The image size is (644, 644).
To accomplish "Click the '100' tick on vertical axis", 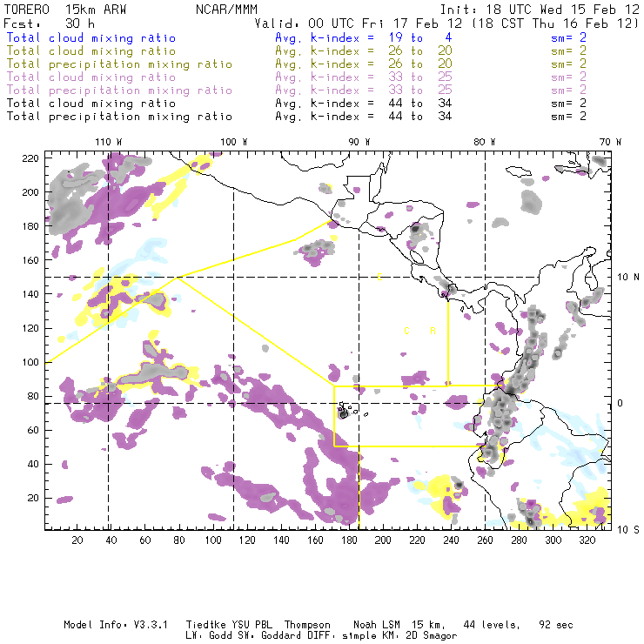I will pyautogui.click(x=30, y=362).
